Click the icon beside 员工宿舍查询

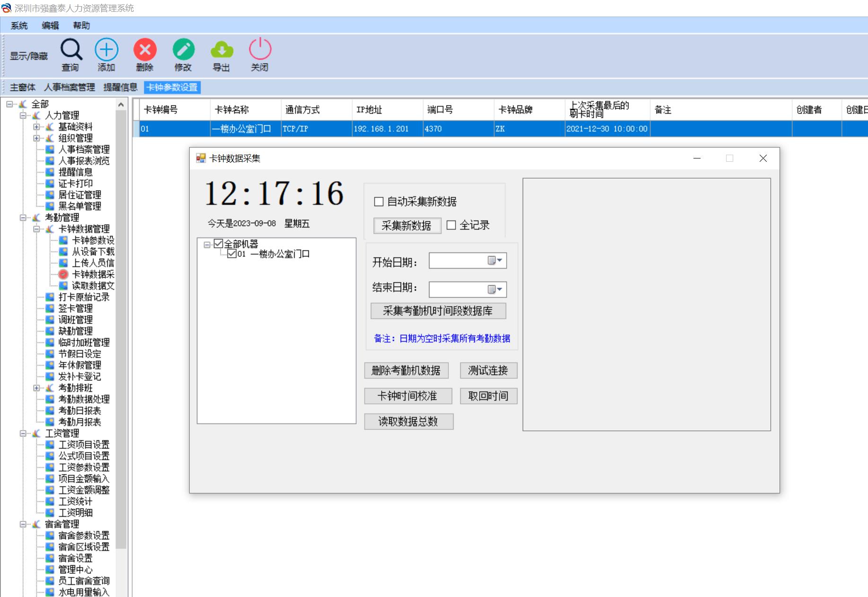(x=50, y=581)
